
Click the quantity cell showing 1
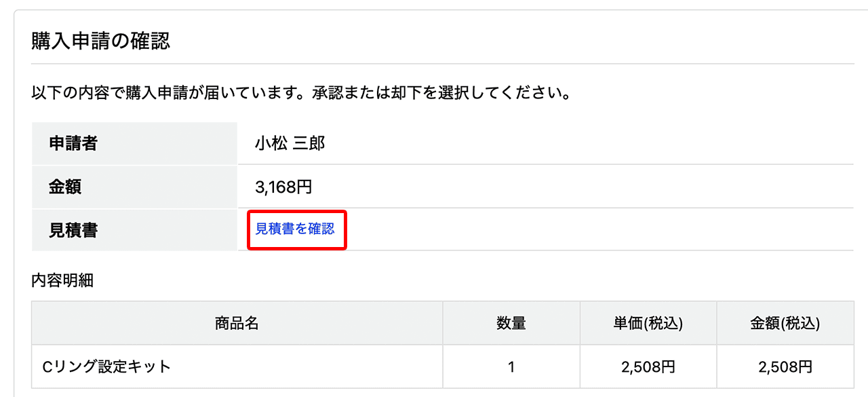click(x=511, y=365)
